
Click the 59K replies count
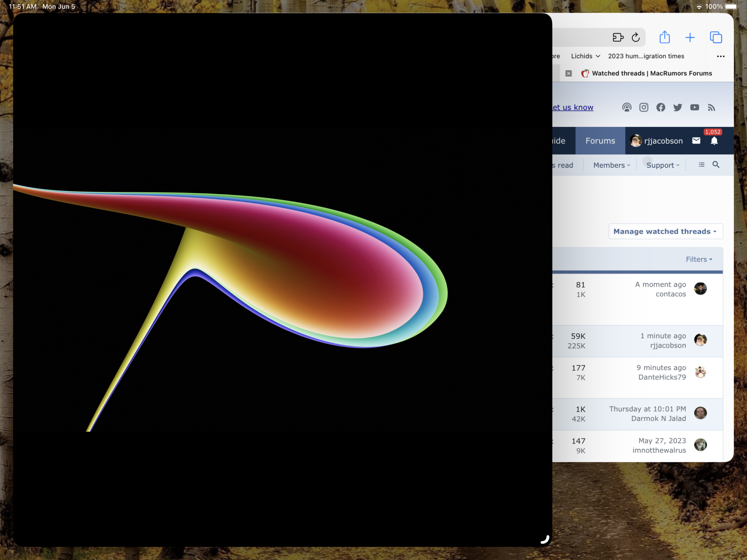tap(578, 336)
